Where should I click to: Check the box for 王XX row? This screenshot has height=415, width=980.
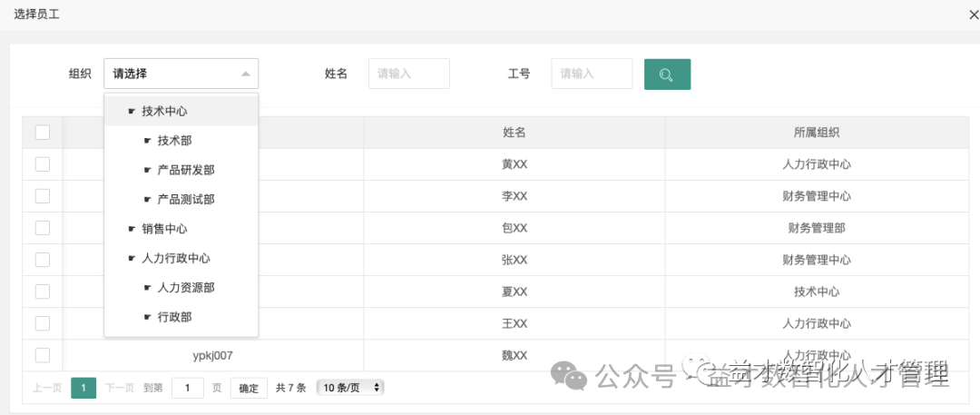pyautogui.click(x=43, y=323)
